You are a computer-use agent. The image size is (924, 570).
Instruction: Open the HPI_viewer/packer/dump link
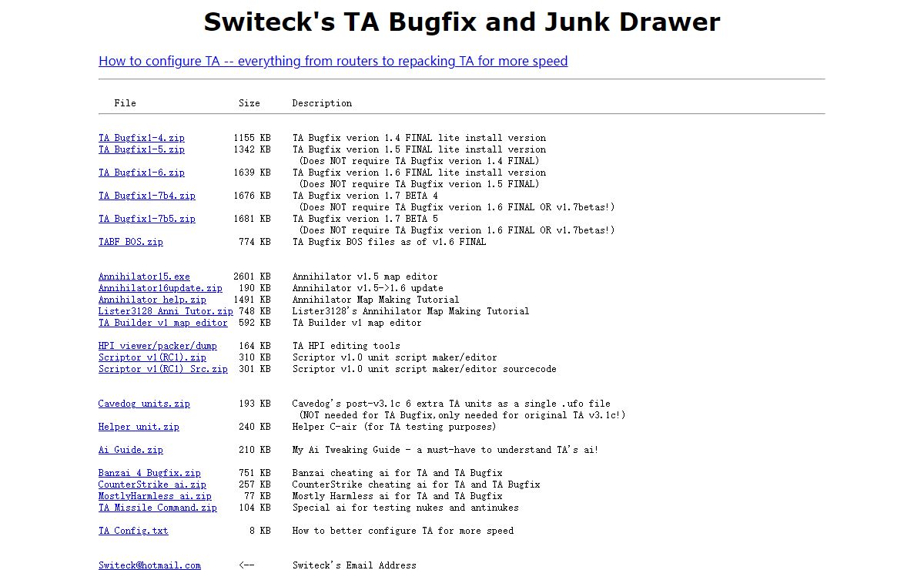158,346
